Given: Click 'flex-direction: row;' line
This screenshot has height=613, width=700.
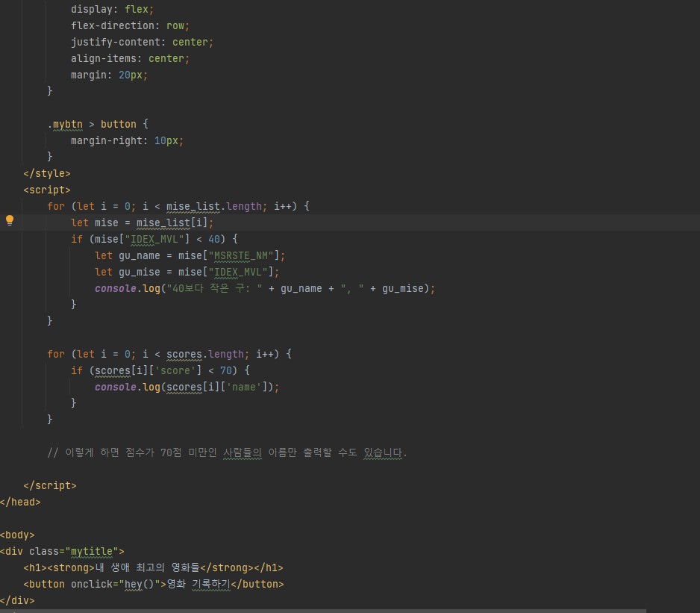Looking at the screenshot, I should 130,26.
